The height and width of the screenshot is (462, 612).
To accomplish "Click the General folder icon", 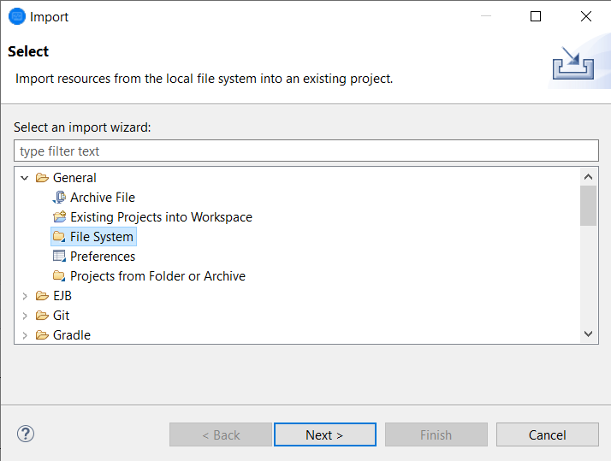I will coord(42,178).
